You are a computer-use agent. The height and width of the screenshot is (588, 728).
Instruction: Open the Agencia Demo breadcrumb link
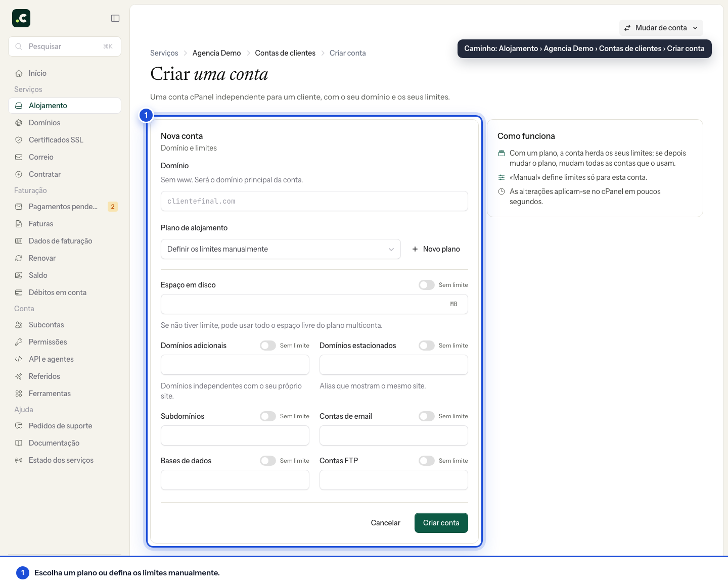click(216, 53)
